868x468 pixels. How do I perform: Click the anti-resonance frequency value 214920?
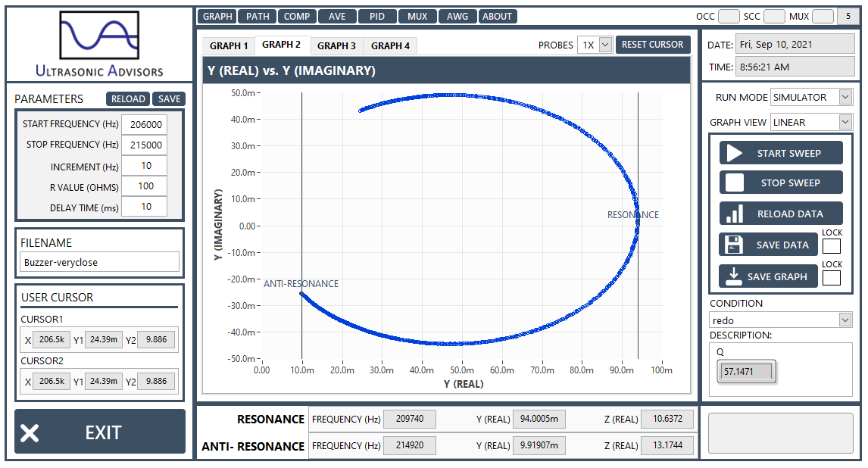[410, 445]
